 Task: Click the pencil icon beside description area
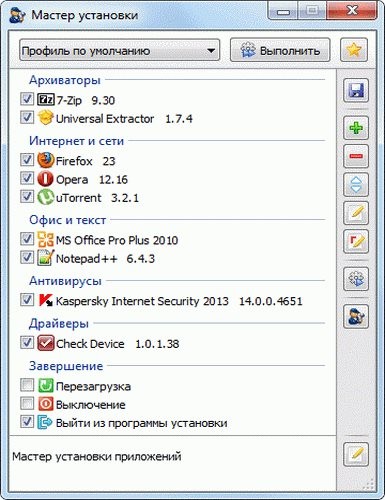click(356, 454)
